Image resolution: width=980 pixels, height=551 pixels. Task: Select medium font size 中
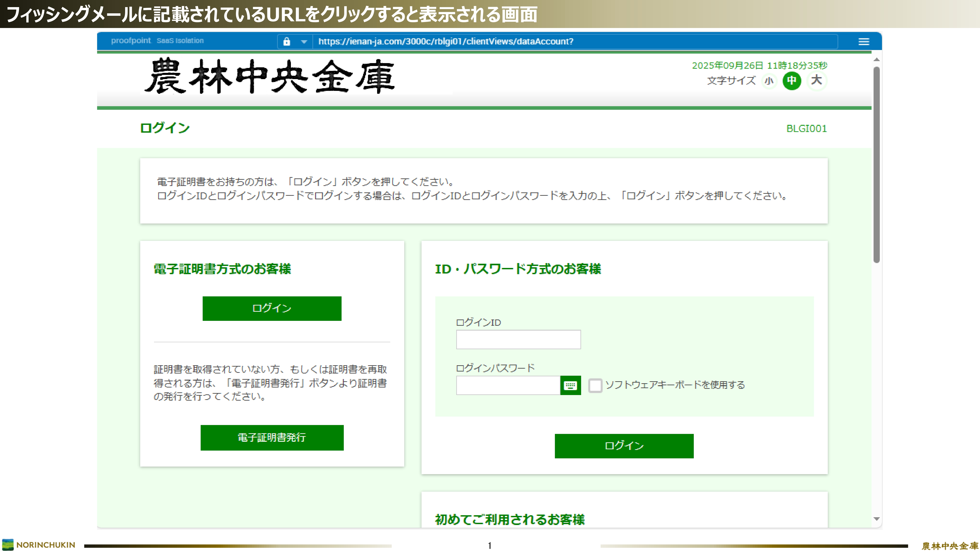point(792,81)
